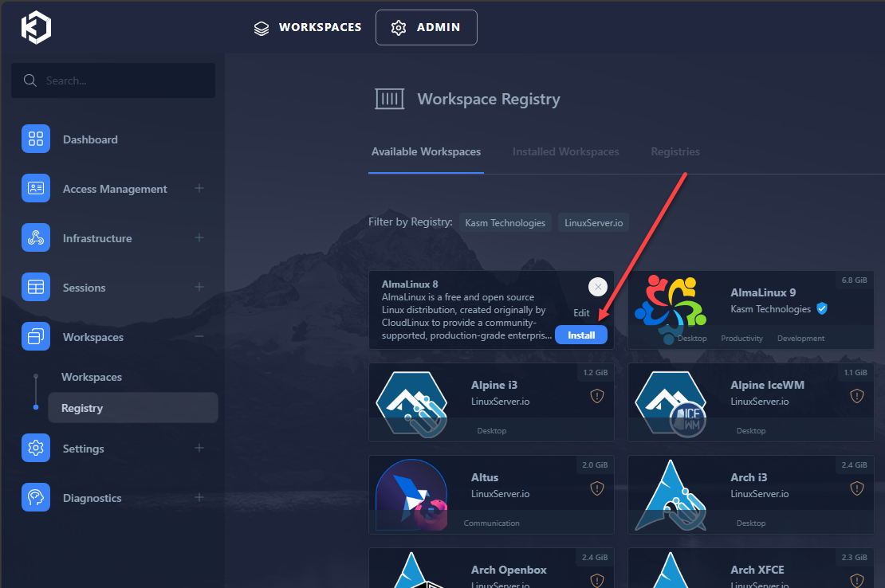Click the Alpine IceWM logo
This screenshot has width=885, height=588.
(x=671, y=404)
